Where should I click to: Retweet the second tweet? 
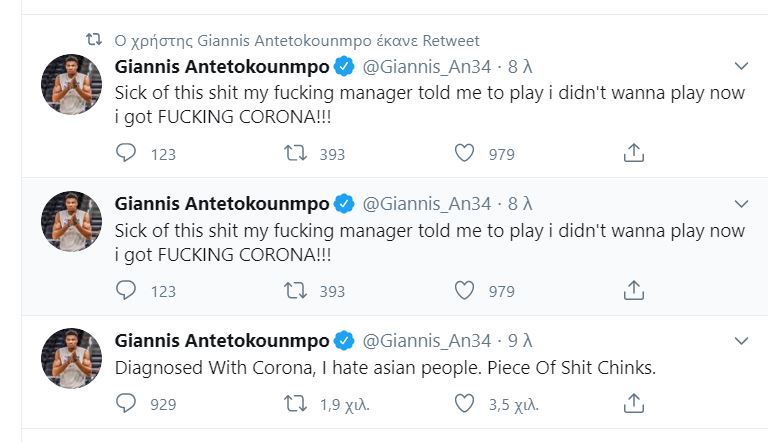pos(293,290)
